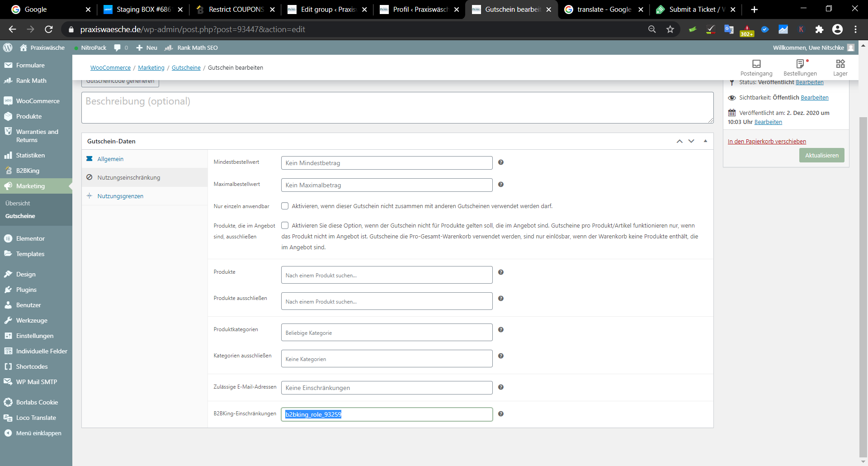Click the Zulässige E-Mail-Adressen input field
Viewport: 868px width, 466px height.
coord(387,388)
